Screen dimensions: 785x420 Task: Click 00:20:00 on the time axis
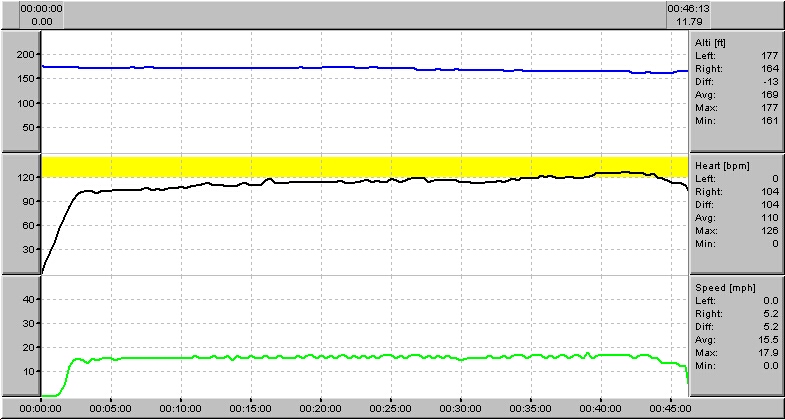[x=321, y=408]
